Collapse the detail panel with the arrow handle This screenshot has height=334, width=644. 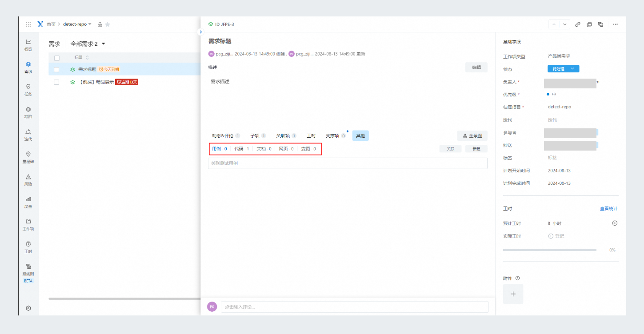coord(200,32)
